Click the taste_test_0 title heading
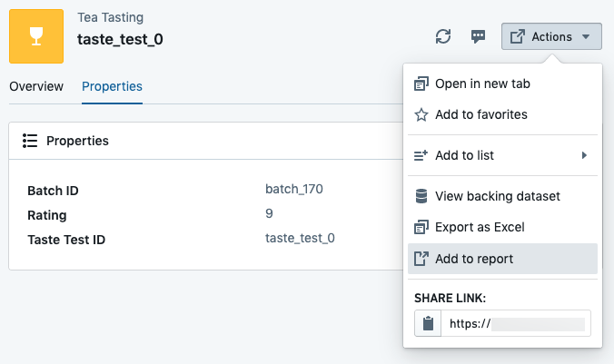 tap(120, 40)
